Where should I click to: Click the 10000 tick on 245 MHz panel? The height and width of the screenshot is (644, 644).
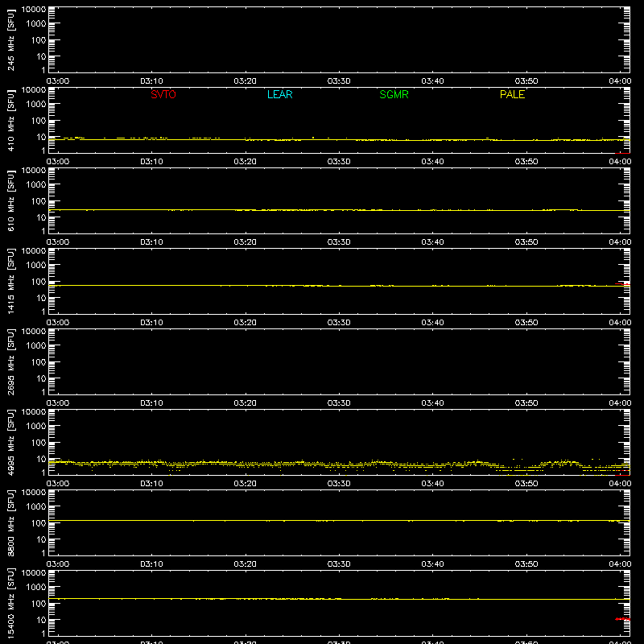coord(34,10)
